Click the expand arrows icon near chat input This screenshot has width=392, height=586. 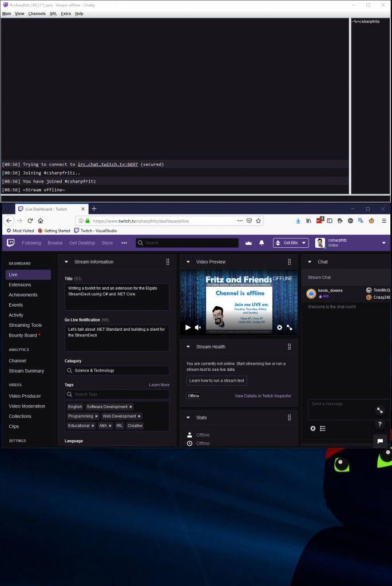point(379,410)
